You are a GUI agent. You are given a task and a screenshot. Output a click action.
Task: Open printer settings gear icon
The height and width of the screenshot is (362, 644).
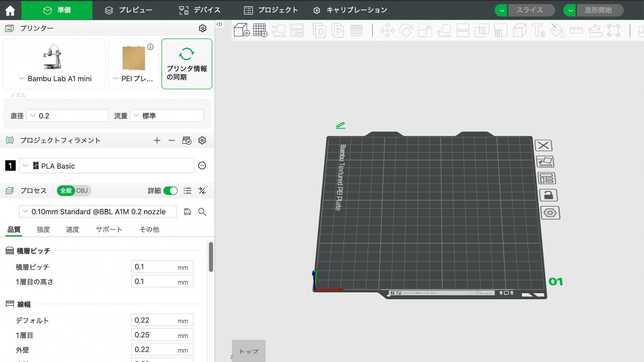[202, 28]
